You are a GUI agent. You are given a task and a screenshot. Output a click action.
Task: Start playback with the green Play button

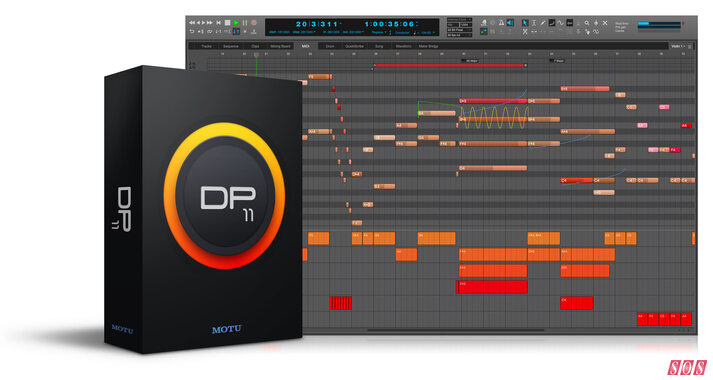tap(236, 23)
